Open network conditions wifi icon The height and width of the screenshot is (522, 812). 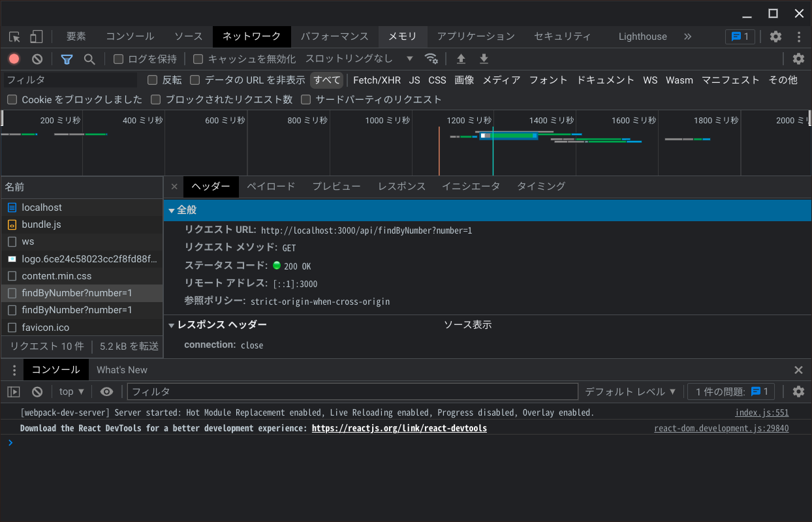tap(431, 59)
